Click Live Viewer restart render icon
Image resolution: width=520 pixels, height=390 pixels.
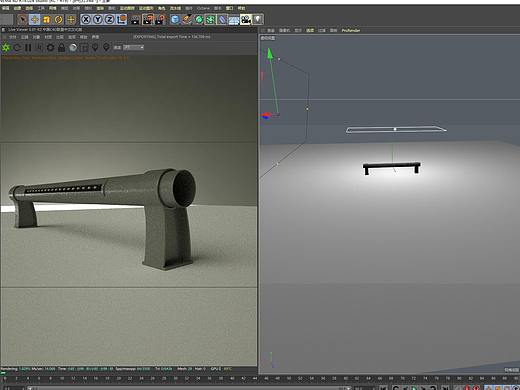(17, 48)
